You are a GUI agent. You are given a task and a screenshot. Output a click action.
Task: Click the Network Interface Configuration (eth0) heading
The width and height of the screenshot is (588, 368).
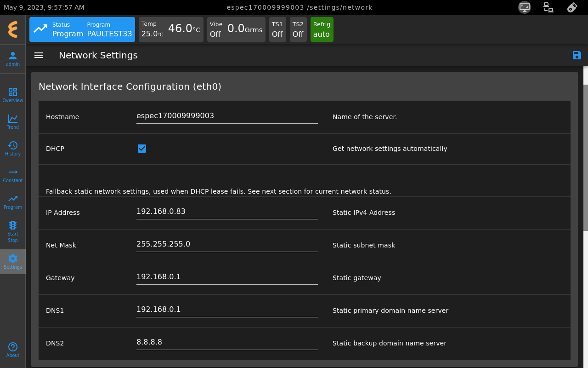[x=130, y=86]
